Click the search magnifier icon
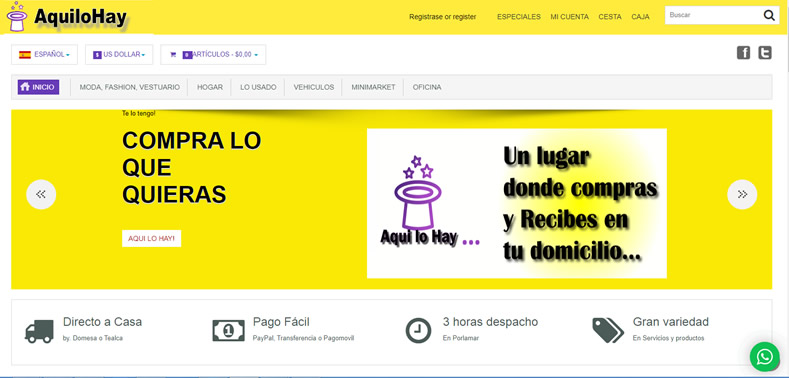The width and height of the screenshot is (789, 378). [769, 16]
